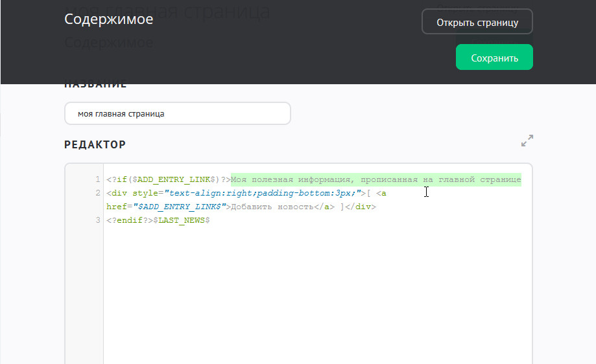Expand the editor to fullscreen
The height and width of the screenshot is (364, 596).
click(527, 141)
